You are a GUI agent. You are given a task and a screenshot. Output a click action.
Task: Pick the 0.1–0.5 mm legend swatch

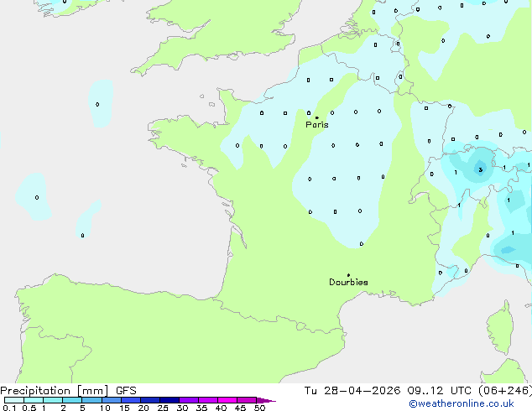click(x=14, y=400)
